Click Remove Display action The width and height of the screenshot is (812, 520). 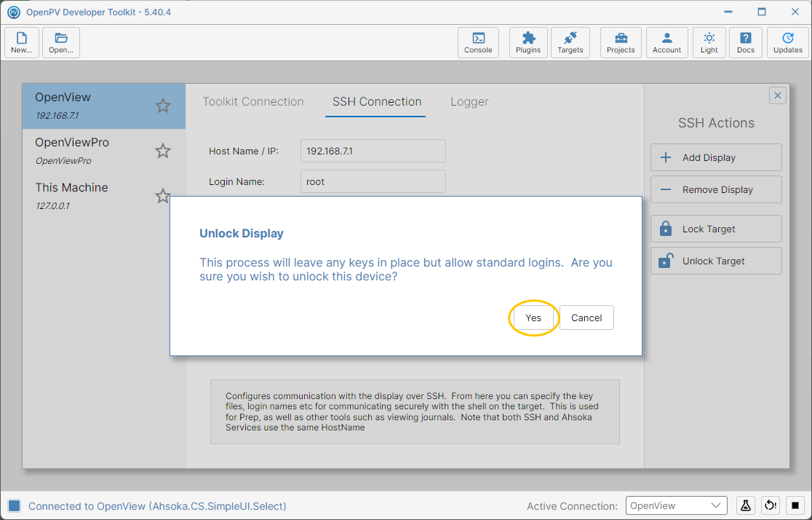716,190
